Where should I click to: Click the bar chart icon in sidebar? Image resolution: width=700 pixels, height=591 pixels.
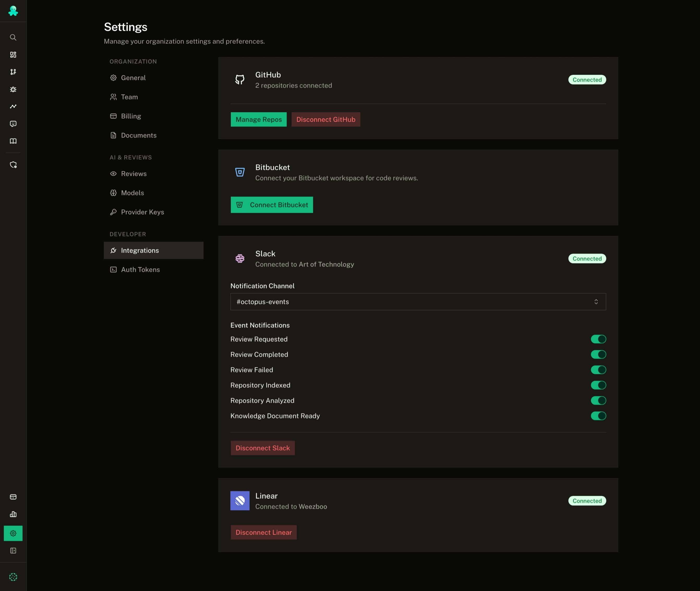pyautogui.click(x=13, y=514)
